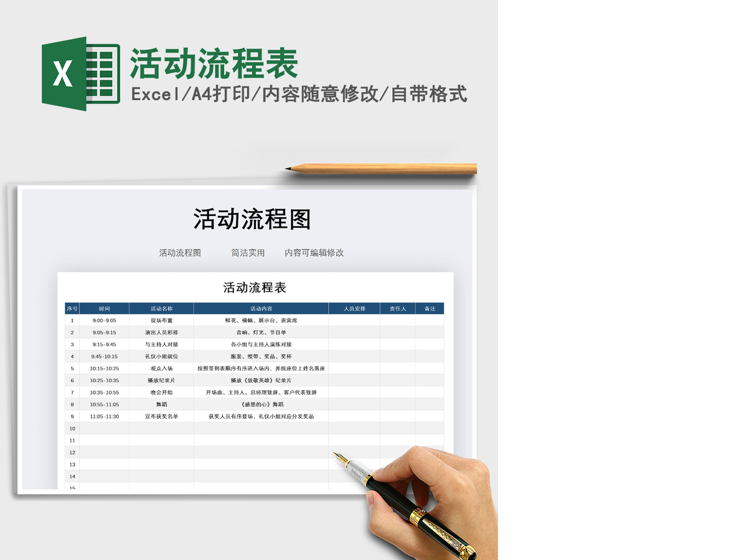Viewport: 747px width, 560px height.
Task: Click the cell 与主持人对接
Action: click(x=161, y=344)
